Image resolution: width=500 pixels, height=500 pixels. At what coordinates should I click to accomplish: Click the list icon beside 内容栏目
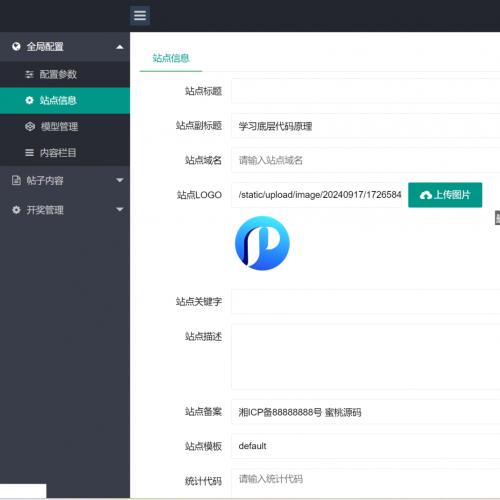pyautogui.click(x=29, y=153)
